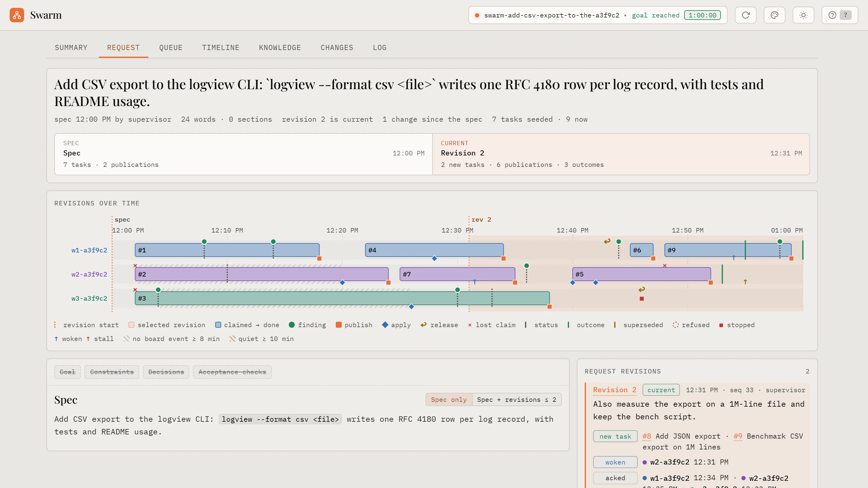This screenshot has width=868, height=488.
Task: Click red stopped square in w3 lane
Action: coord(642,299)
